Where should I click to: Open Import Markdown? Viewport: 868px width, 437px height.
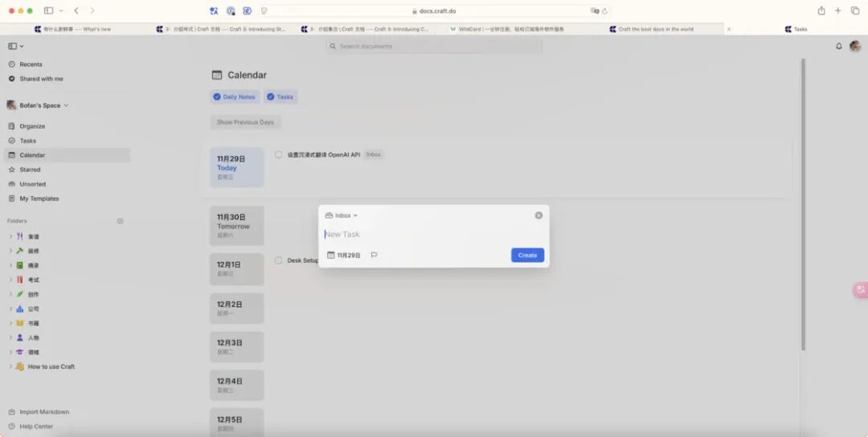[x=39, y=411]
